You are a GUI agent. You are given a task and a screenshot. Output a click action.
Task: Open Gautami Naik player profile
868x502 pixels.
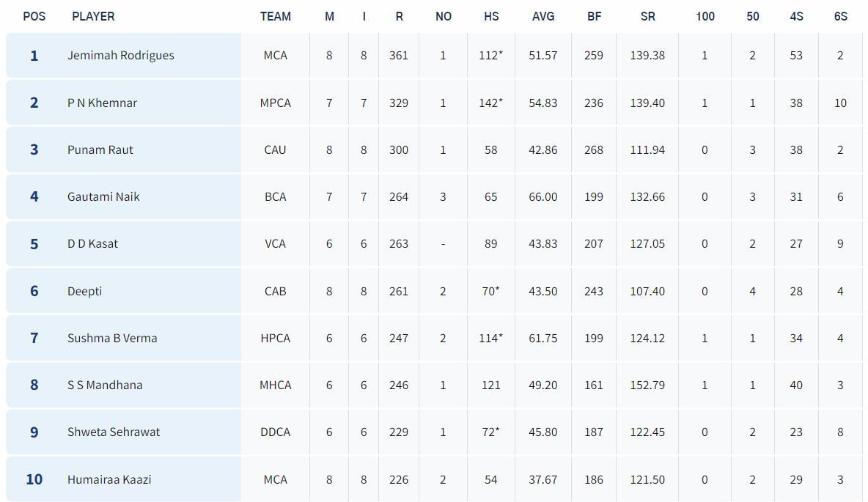click(x=103, y=196)
